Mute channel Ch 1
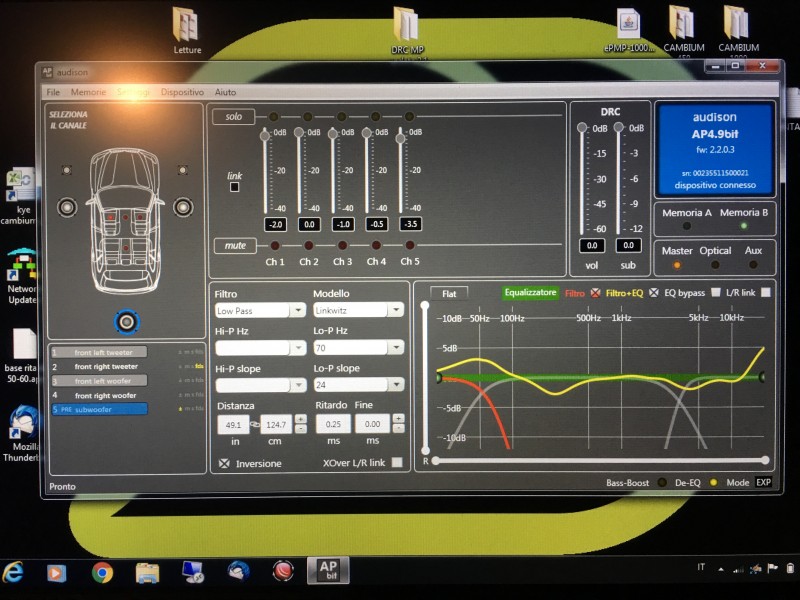The width and height of the screenshot is (800, 600). point(274,245)
